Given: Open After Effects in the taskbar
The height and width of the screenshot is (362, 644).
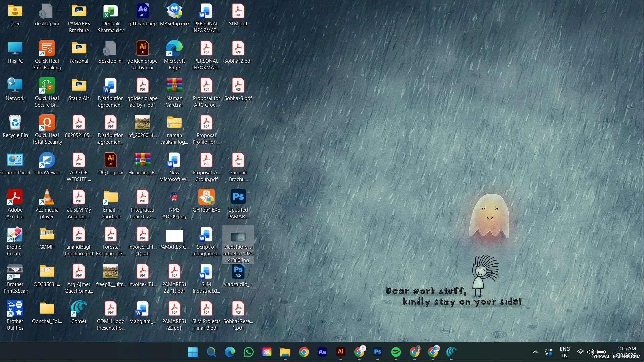Looking at the screenshot, I should coord(322,352).
